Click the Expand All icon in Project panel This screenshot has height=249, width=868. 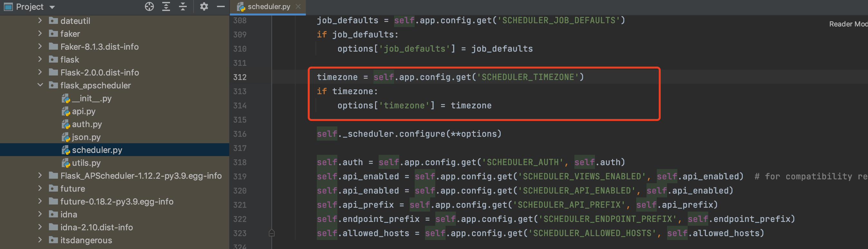click(x=166, y=6)
